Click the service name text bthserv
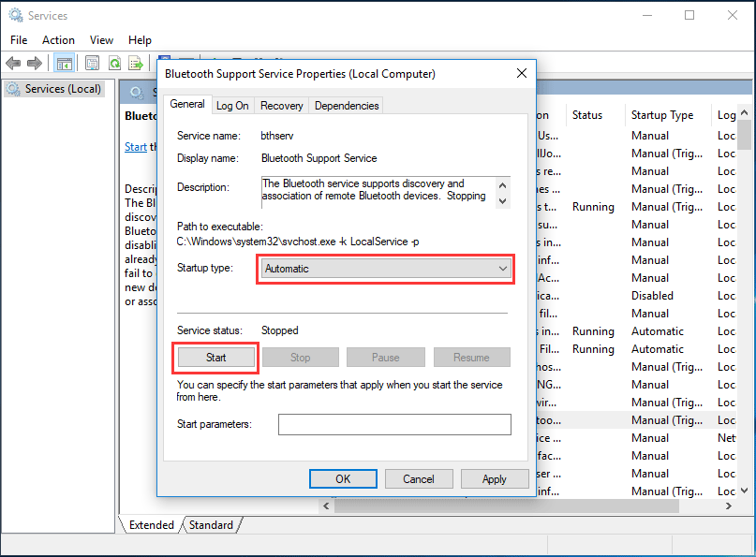756x557 pixels. pyautogui.click(x=276, y=136)
